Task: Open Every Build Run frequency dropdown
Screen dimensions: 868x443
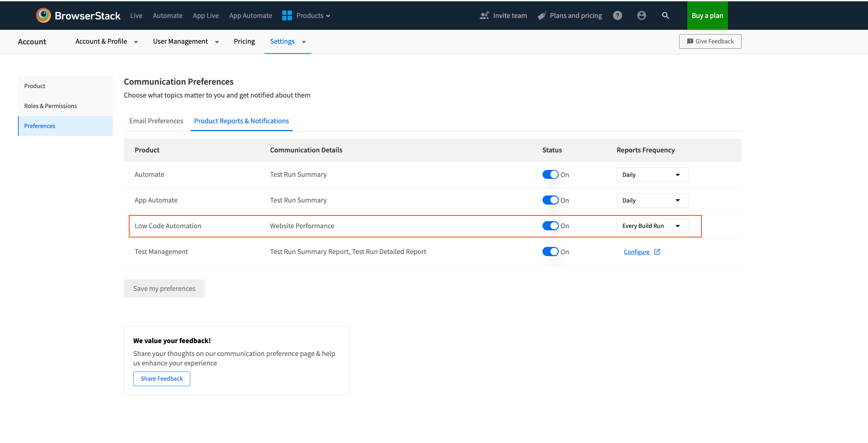Action: 652,226
